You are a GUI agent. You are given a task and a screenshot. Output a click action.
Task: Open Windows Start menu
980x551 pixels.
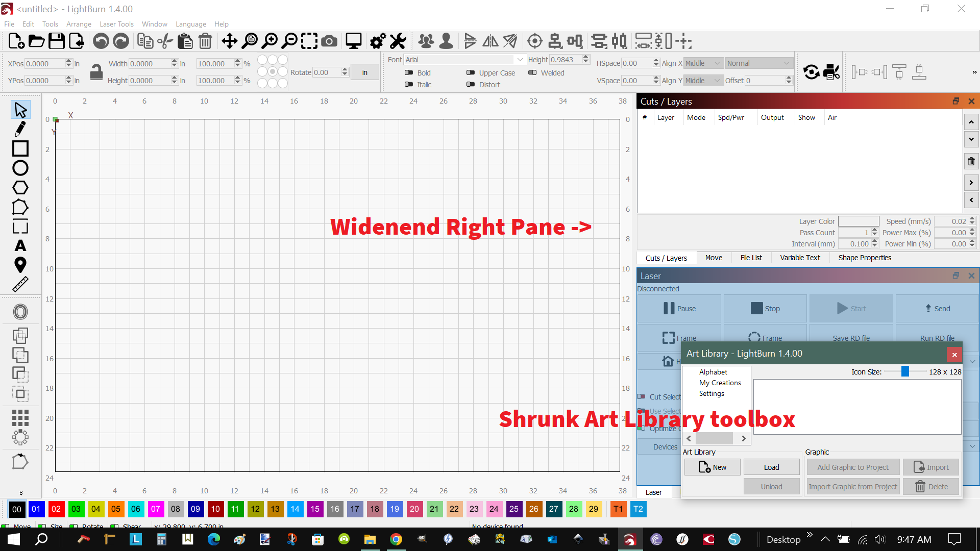(14, 539)
